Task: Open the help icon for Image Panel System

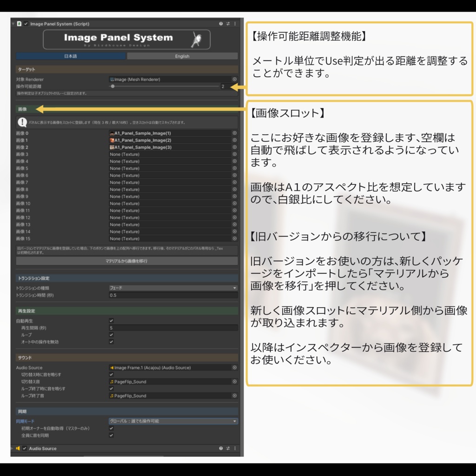Action: [221, 24]
